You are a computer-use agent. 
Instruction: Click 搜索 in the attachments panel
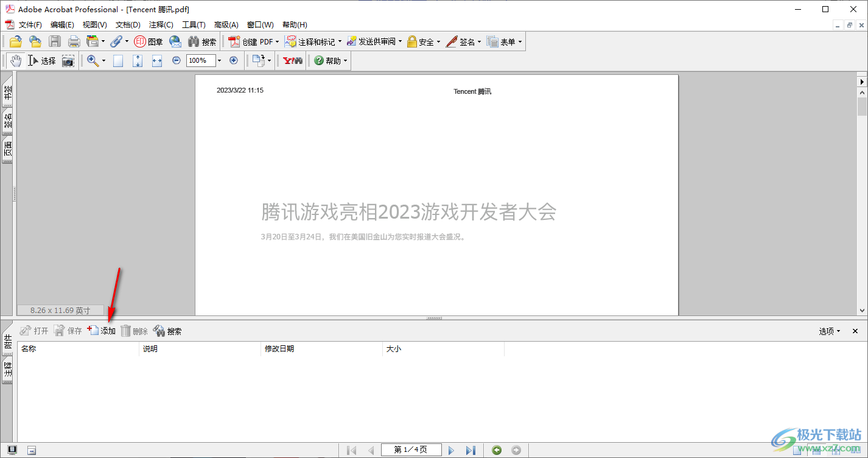point(167,331)
